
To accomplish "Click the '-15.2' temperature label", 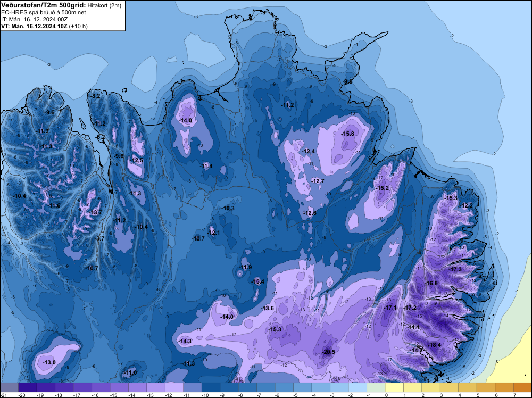I will click(x=383, y=188).
